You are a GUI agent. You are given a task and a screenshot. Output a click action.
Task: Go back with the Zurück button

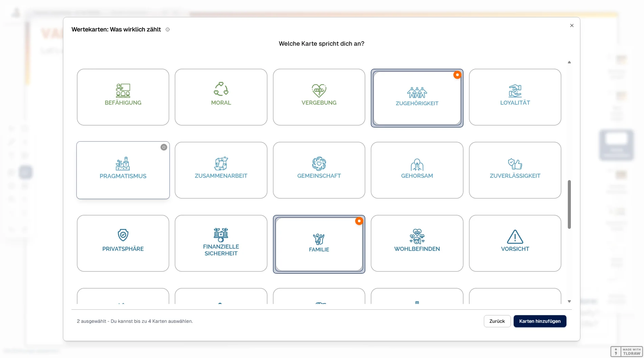click(497, 321)
